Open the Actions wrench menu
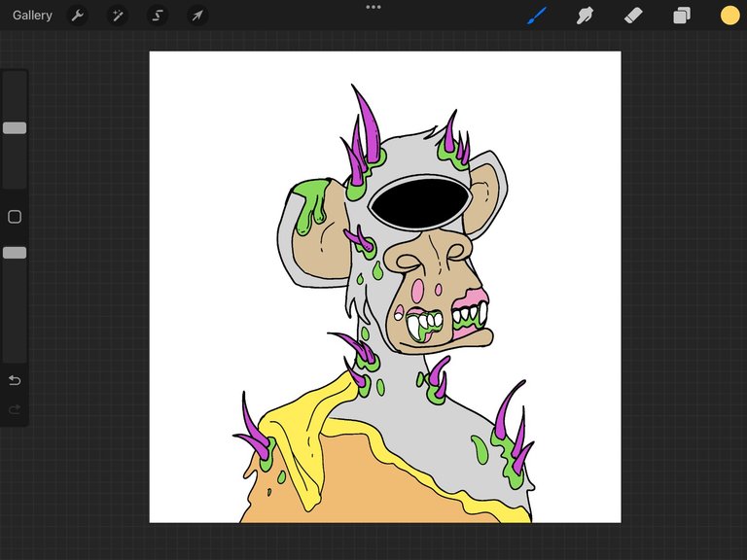Screen dimensions: 747x560 (77, 16)
